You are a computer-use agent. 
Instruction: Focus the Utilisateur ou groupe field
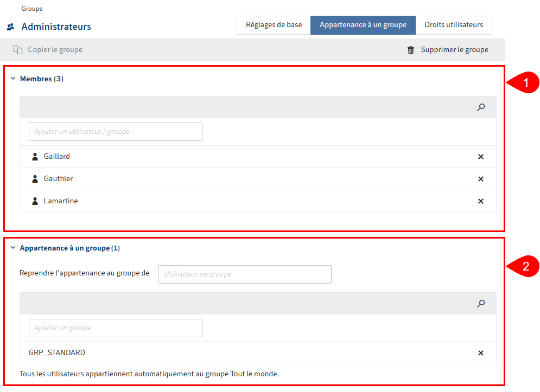point(245,274)
